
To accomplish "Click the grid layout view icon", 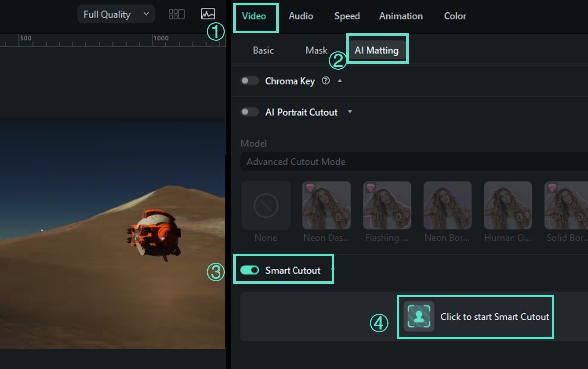I will [x=176, y=14].
